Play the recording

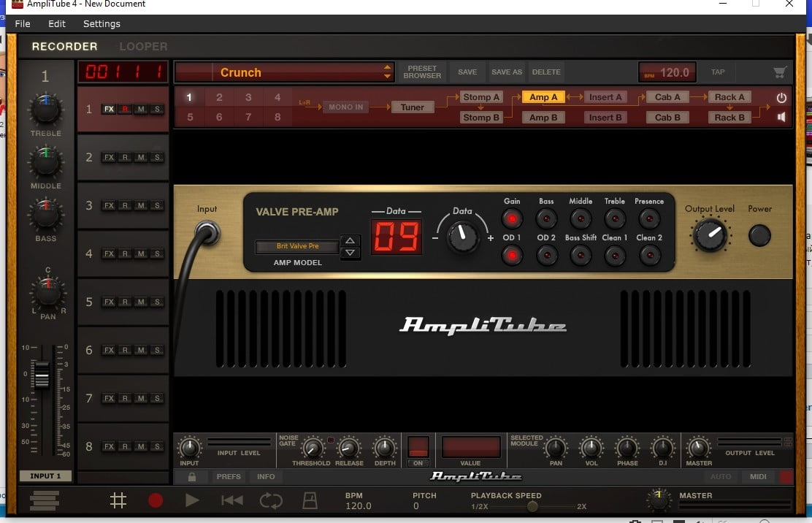192,500
